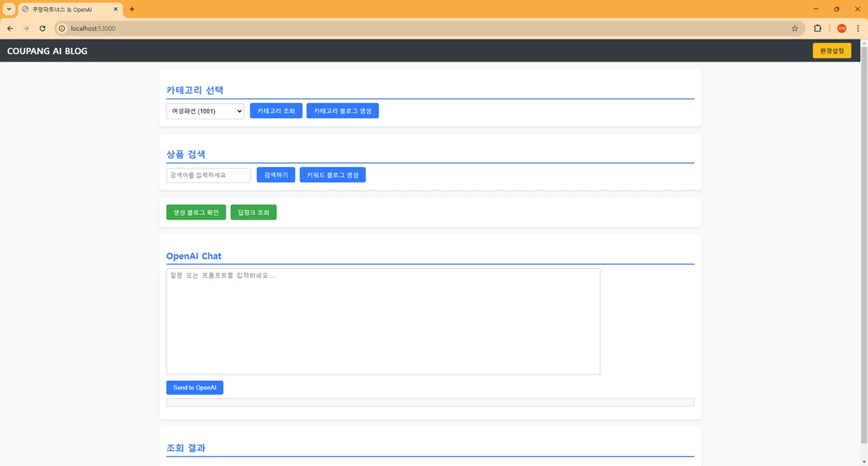
Task: Open the Chrome profile avatar
Action: pos(841,28)
